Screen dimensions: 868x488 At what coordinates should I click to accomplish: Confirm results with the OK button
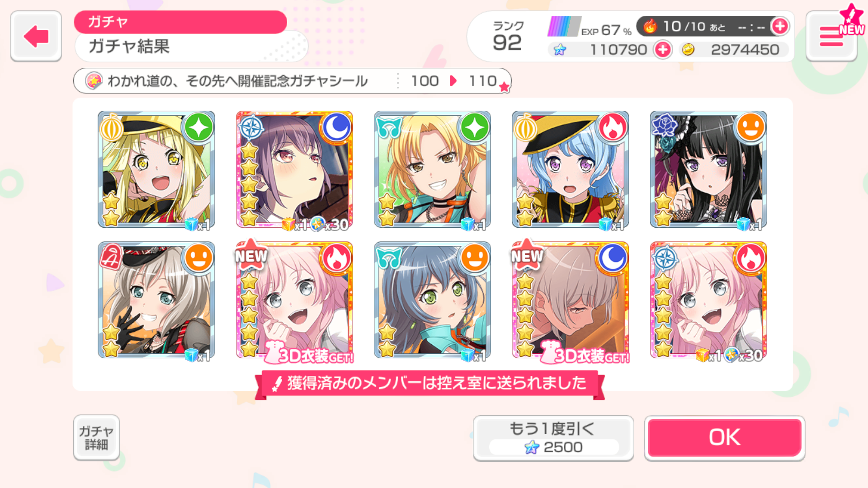tap(725, 438)
